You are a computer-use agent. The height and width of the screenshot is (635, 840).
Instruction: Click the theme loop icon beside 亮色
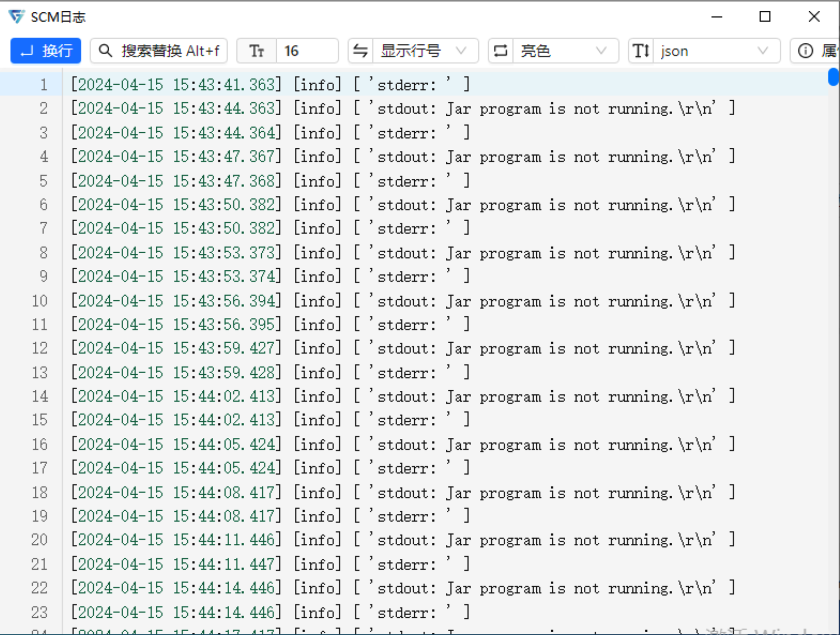[x=501, y=50]
